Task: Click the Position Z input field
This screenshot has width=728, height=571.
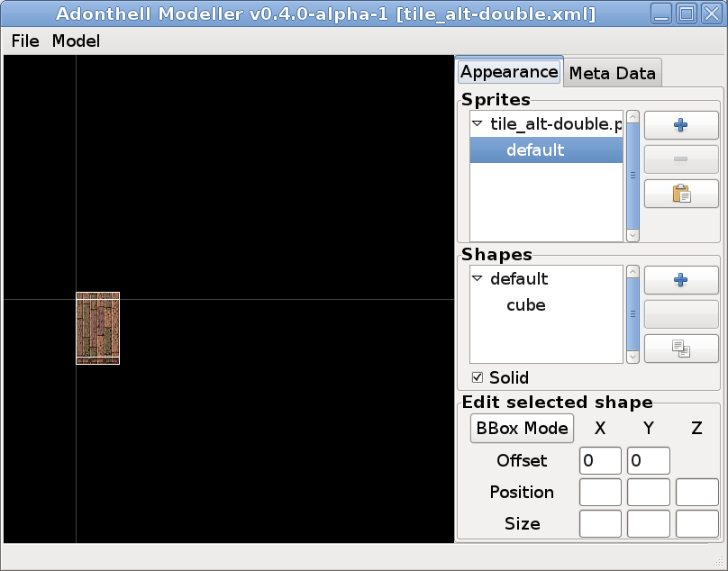Action: pos(696,492)
